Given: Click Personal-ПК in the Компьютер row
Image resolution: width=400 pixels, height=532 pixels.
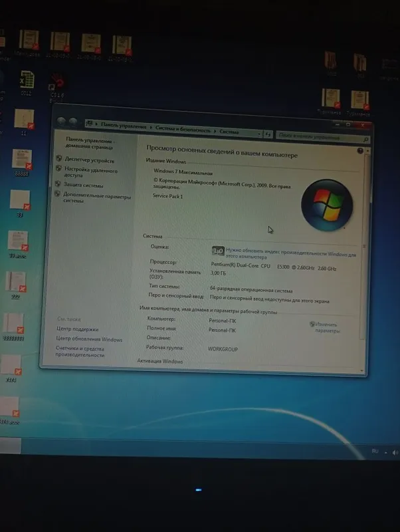Looking at the screenshot, I should coord(223,321).
